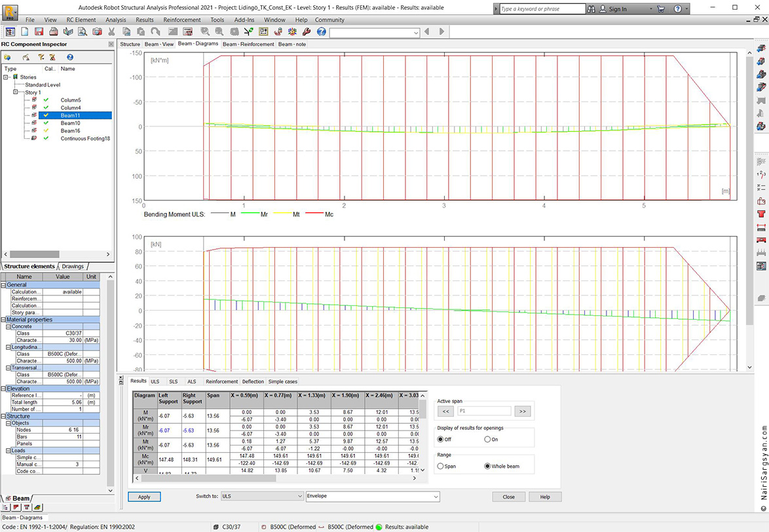Click the green branch icon in toolbar
This screenshot has height=532, width=769.
coord(249,31)
